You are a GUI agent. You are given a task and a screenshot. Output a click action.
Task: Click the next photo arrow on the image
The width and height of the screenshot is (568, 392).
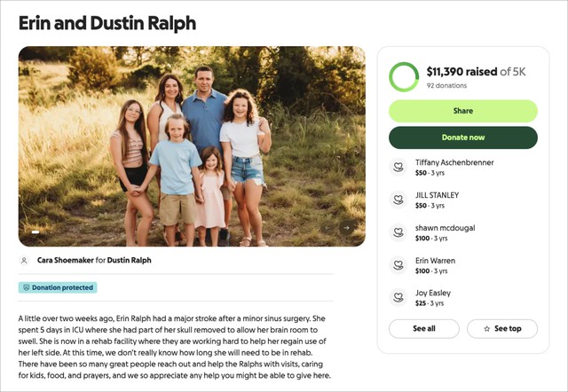pos(346,228)
